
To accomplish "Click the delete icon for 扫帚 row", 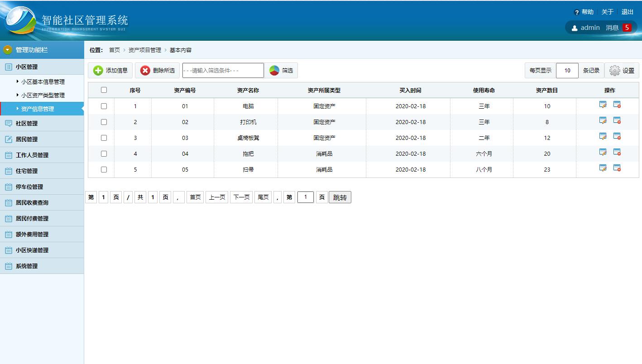I will pyautogui.click(x=617, y=168).
